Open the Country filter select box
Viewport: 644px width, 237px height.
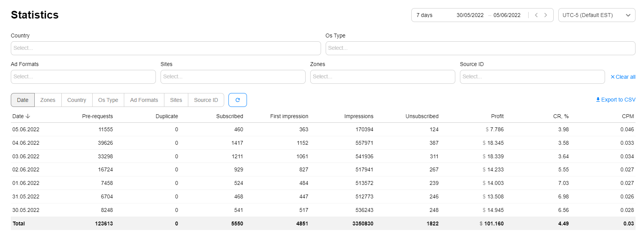coord(166,48)
